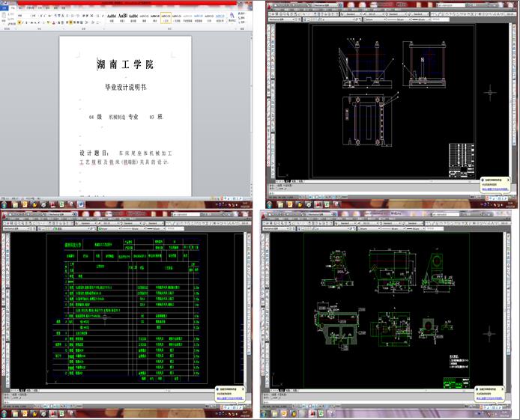Click the balloon link in top-right AutoCAD
The height and width of the screenshot is (420, 520).
(x=495, y=189)
